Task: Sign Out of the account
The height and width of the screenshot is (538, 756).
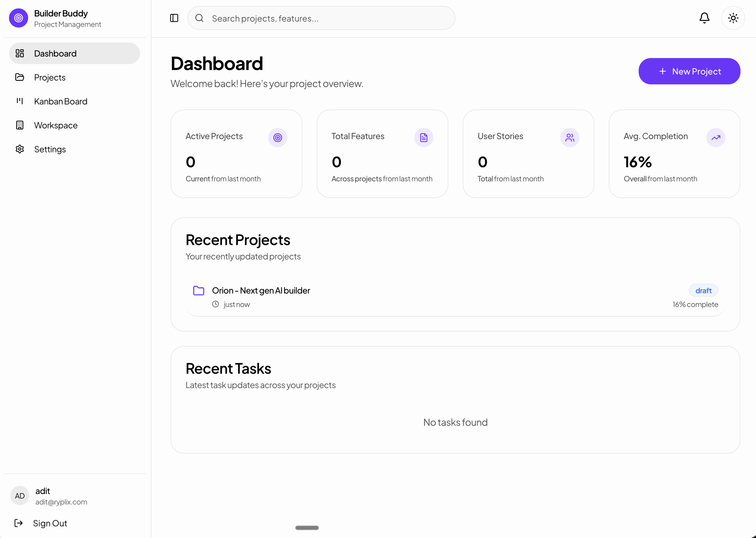Action: coord(50,523)
